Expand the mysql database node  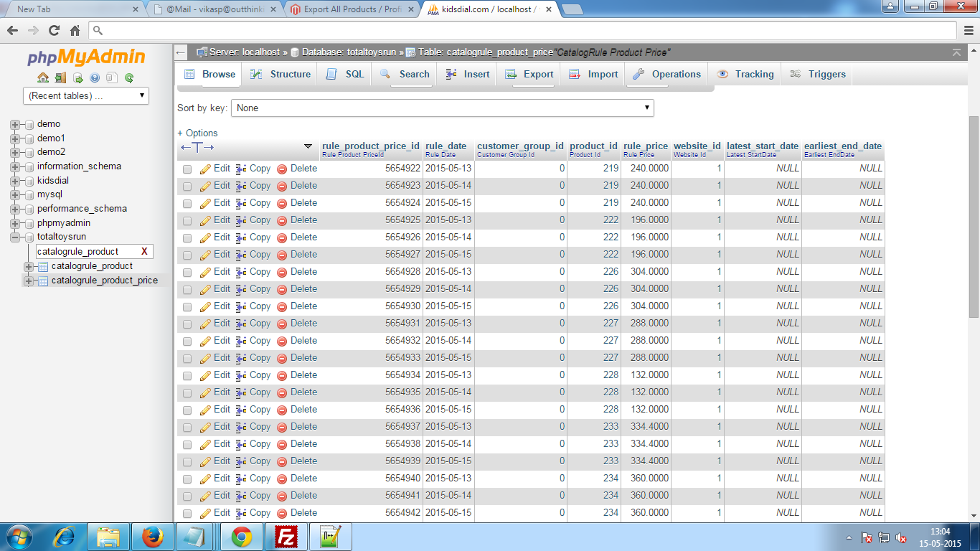[15, 194]
